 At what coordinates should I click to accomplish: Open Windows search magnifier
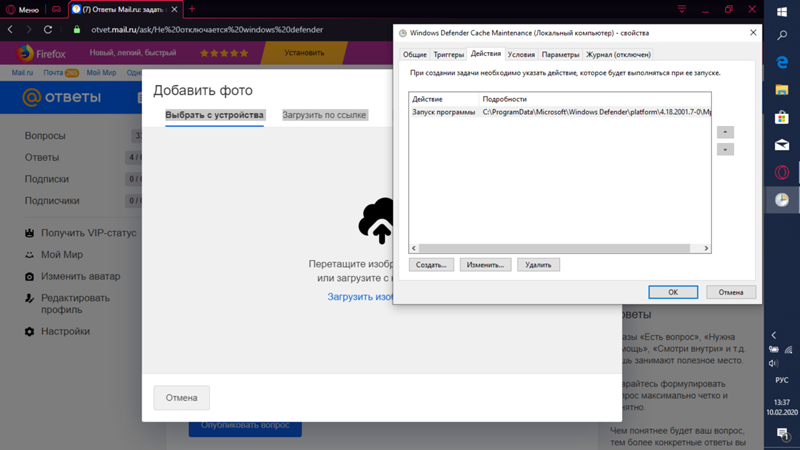[782, 35]
